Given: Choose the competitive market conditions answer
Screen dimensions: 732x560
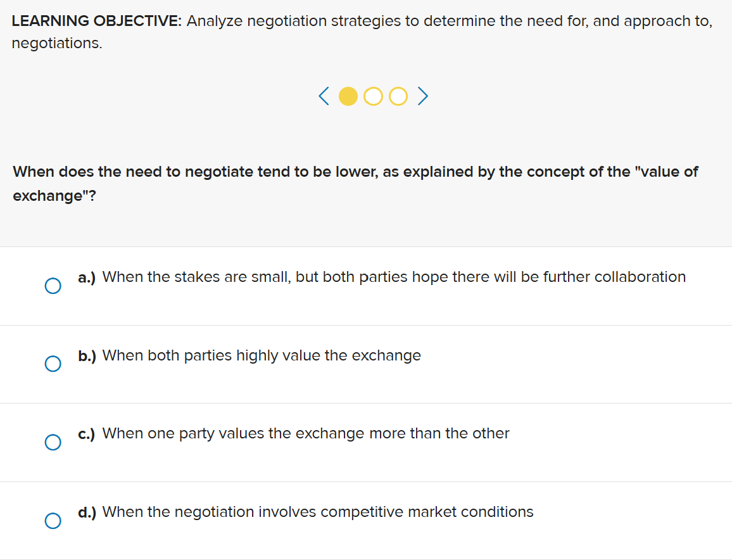Looking at the screenshot, I should pos(317,512).
